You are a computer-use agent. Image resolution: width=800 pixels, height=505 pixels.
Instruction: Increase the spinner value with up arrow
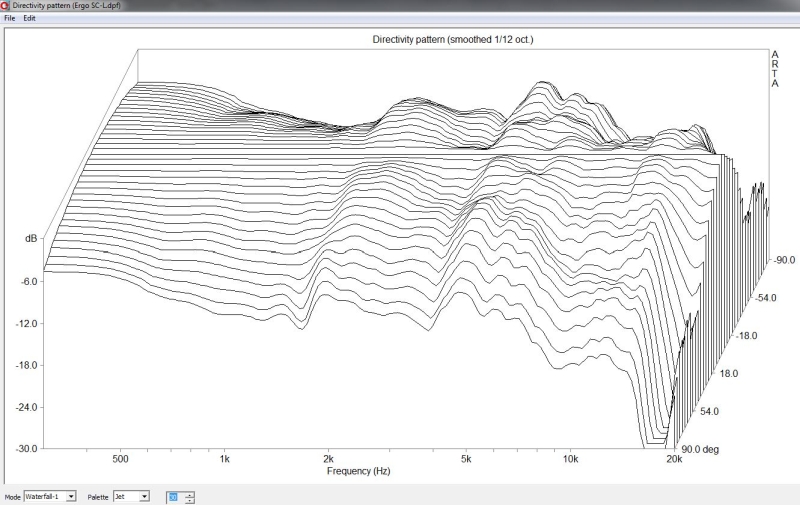pyautogui.click(x=189, y=494)
